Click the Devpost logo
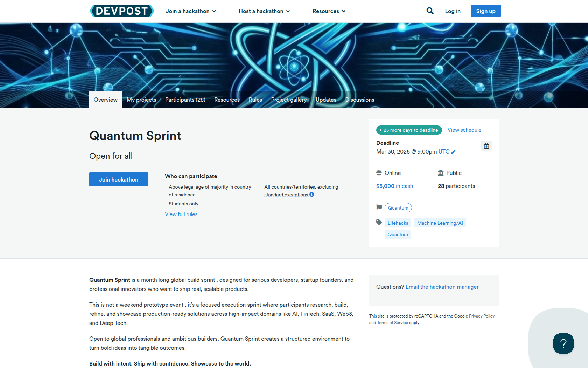This screenshot has height=368, width=588. 122,11
